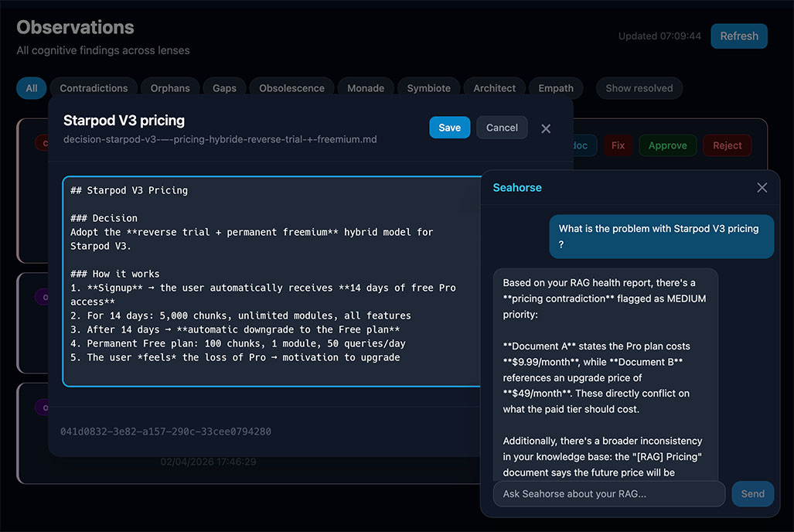Select the Empath lens
The image size is (794, 532).
556,88
